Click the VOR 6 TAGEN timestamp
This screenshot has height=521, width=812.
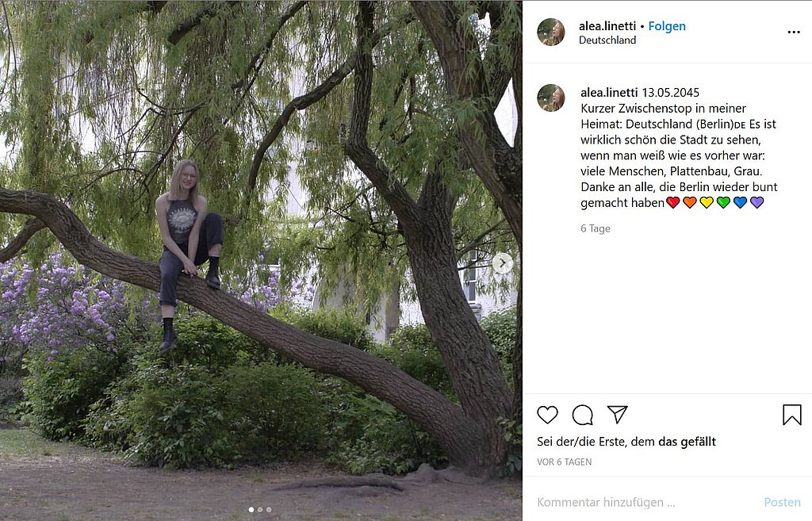click(564, 462)
